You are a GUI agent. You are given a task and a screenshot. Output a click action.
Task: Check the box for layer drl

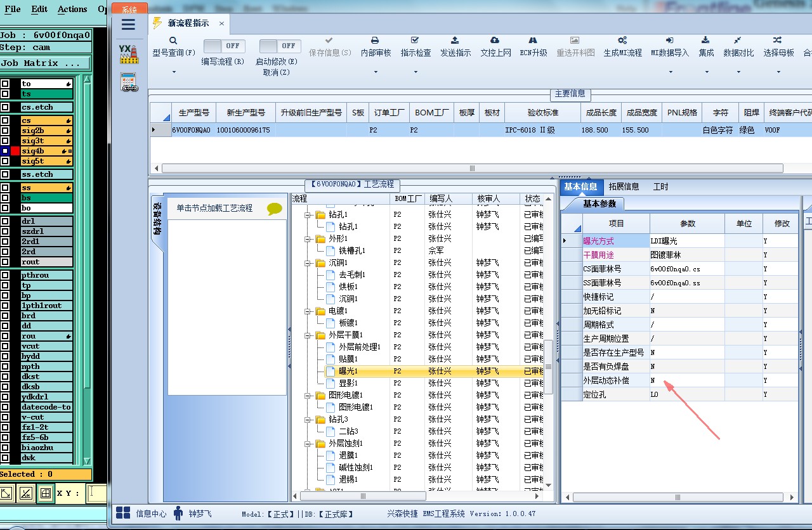pos(5,221)
